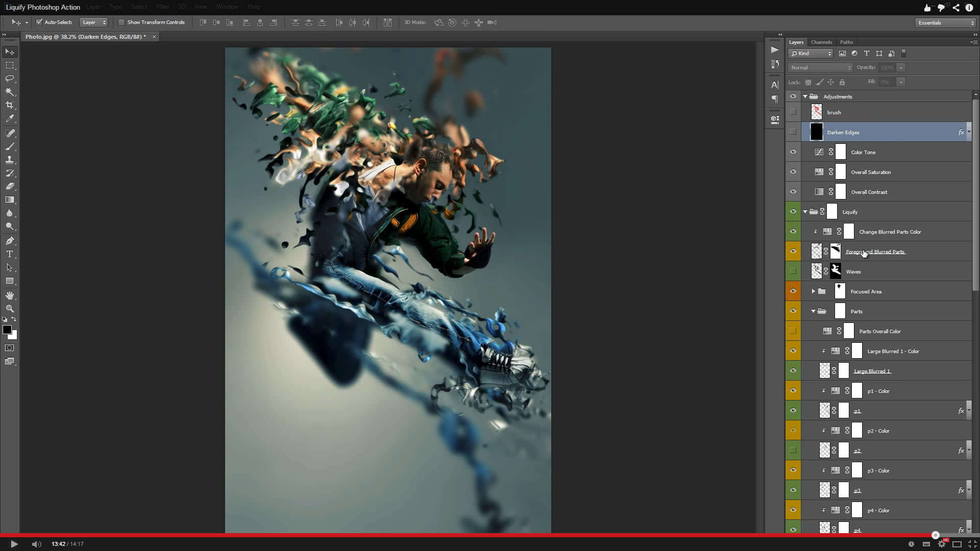The image size is (980, 551).
Task: Open the Auto-Select Layer dropdown
Action: point(94,22)
